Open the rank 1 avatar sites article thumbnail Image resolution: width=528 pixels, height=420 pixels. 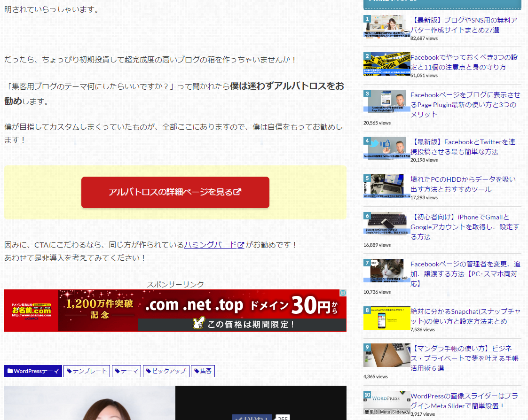point(386,27)
